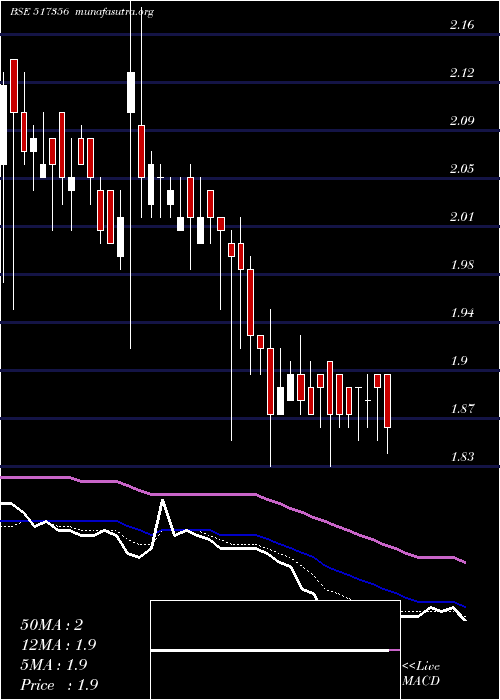500x700 pixels.
Task: Click the white MACD line in the box
Action: (x=270, y=651)
